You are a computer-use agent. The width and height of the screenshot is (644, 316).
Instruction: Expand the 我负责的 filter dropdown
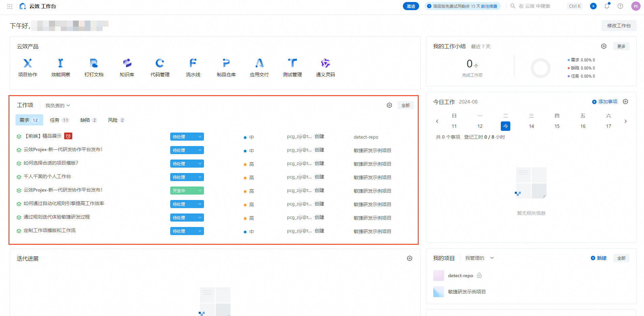pyautogui.click(x=58, y=106)
